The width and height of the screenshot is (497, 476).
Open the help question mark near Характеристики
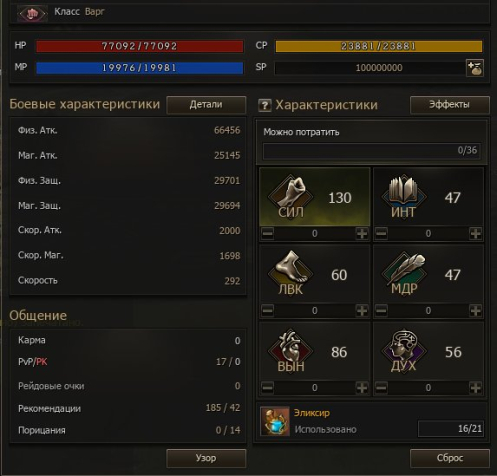(265, 106)
